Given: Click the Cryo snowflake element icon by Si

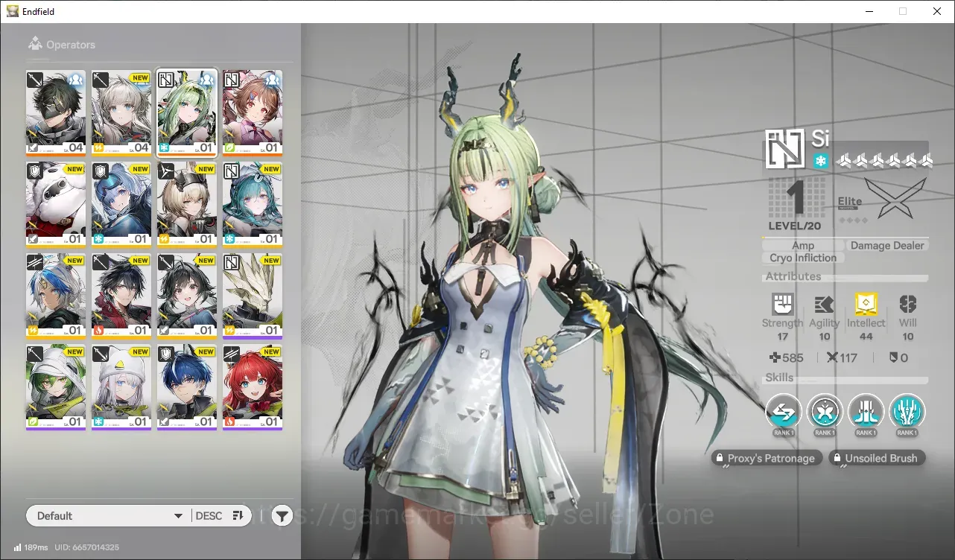Looking at the screenshot, I should tap(820, 161).
